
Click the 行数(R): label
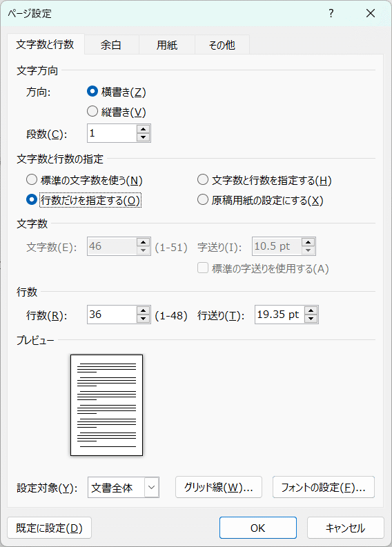click(47, 316)
